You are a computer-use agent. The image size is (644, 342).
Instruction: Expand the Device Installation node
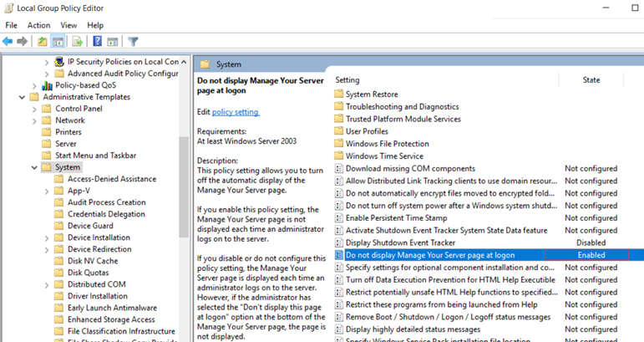click(x=47, y=238)
